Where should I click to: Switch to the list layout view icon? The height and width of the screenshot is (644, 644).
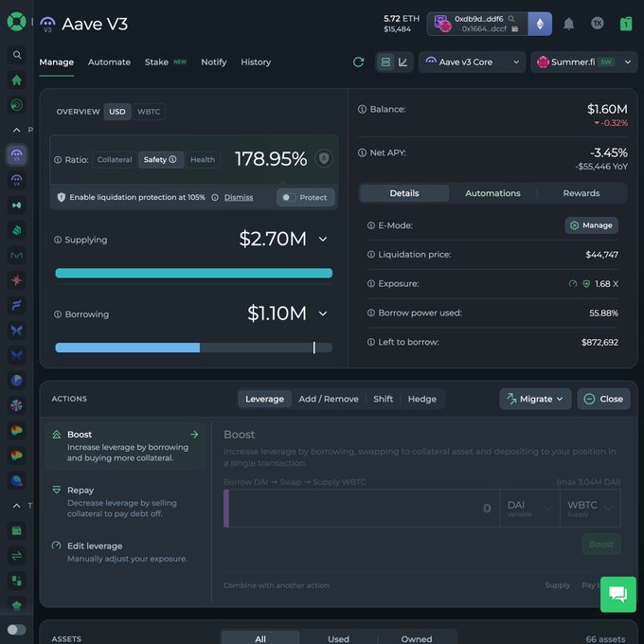(385, 62)
